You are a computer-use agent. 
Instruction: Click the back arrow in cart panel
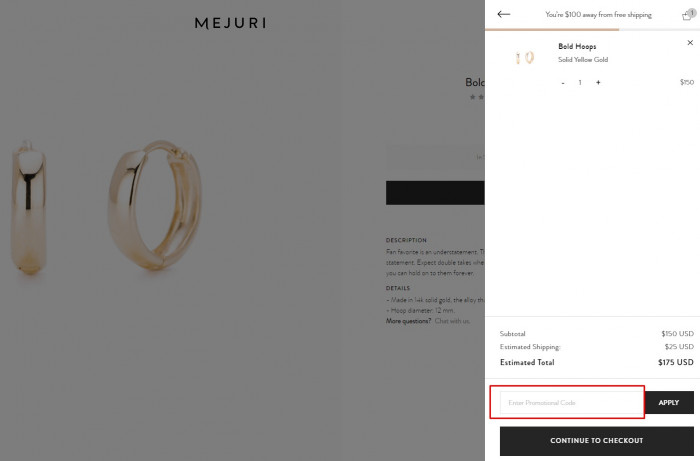click(x=503, y=14)
